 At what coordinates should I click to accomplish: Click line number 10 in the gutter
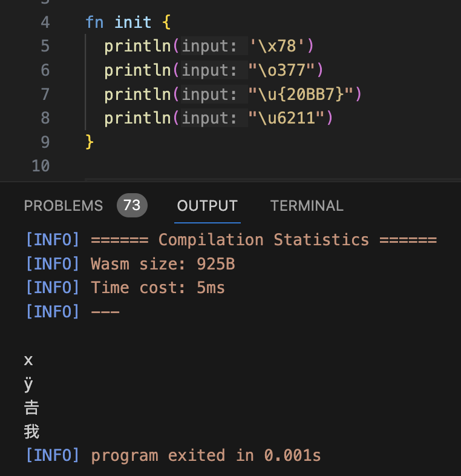pyautogui.click(x=40, y=165)
